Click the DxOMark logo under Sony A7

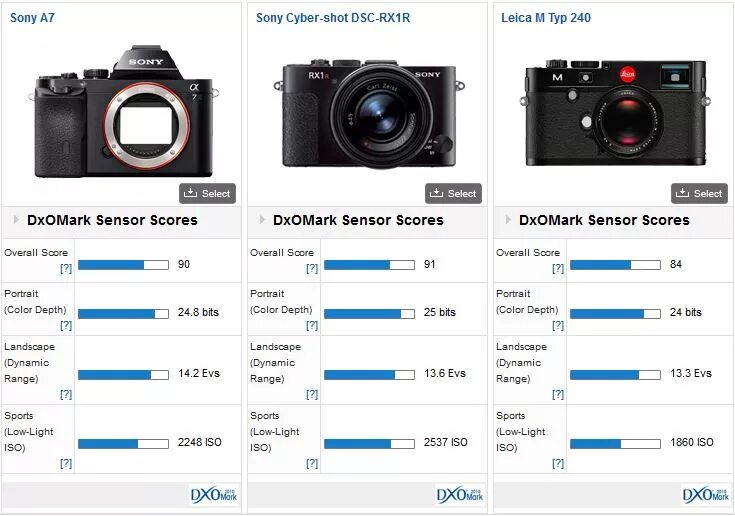pyautogui.click(x=214, y=495)
